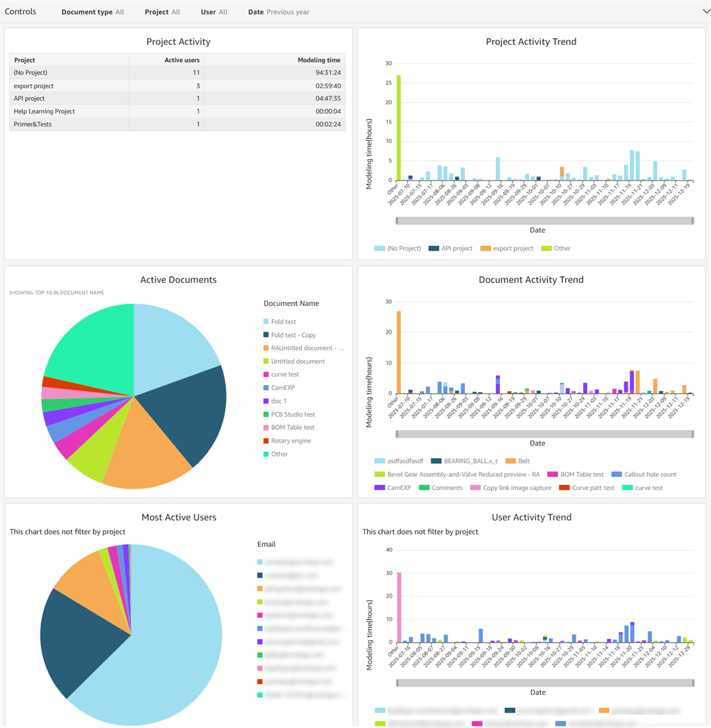Toggle Curve patt test legend entry
Screen dimensions: 711x728
point(586,488)
